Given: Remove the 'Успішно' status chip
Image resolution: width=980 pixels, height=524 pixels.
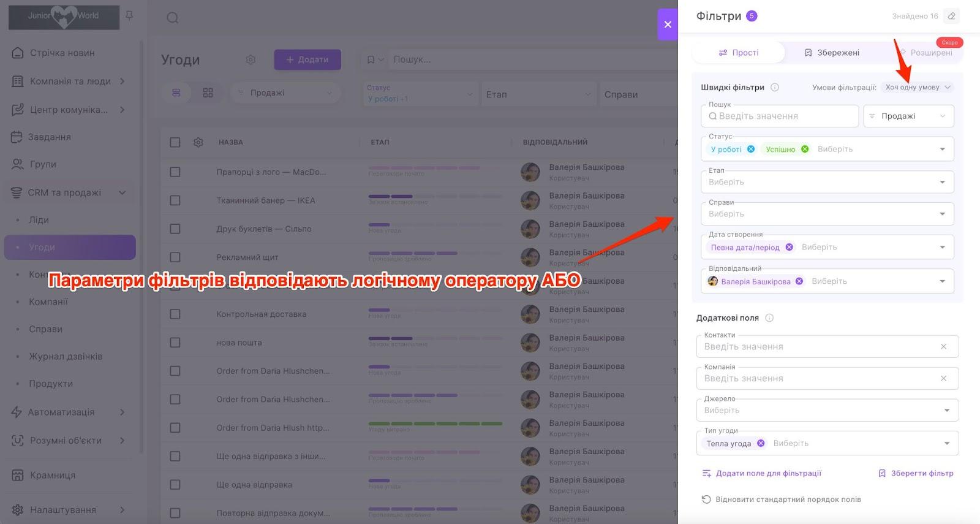Looking at the screenshot, I should click(x=805, y=149).
